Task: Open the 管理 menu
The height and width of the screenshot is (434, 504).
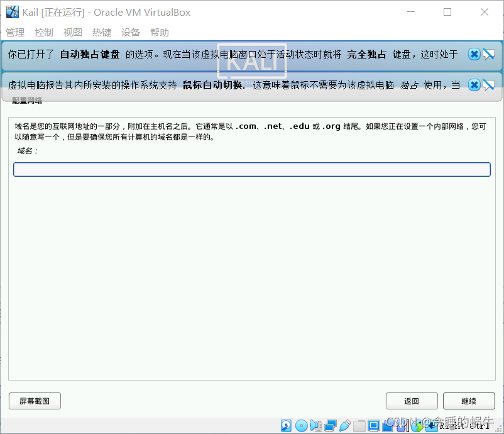Action: point(15,33)
